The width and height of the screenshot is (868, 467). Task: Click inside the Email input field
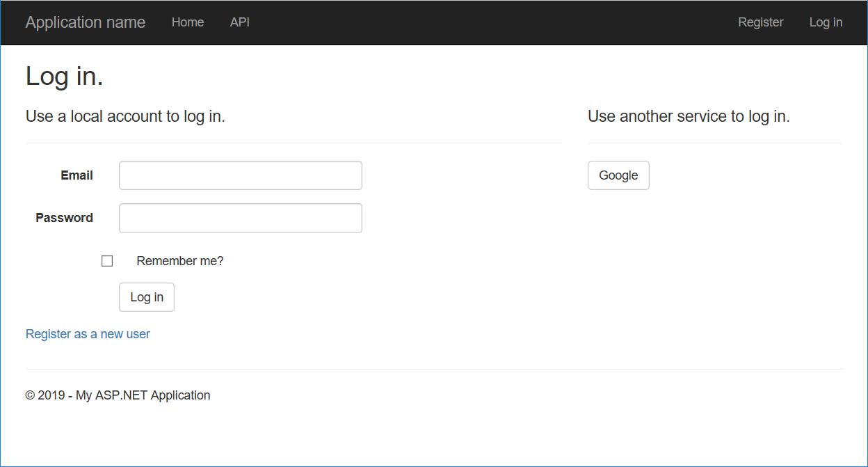point(240,175)
